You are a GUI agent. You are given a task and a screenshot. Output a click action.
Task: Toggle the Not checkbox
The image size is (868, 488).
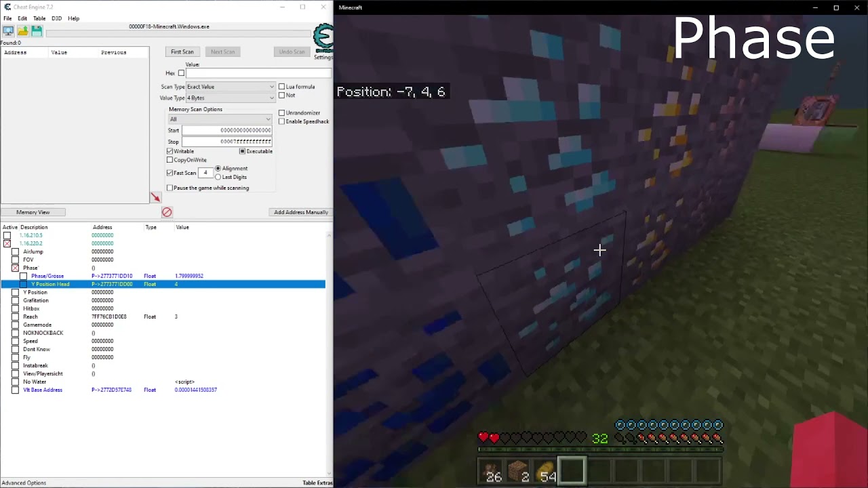[281, 96]
